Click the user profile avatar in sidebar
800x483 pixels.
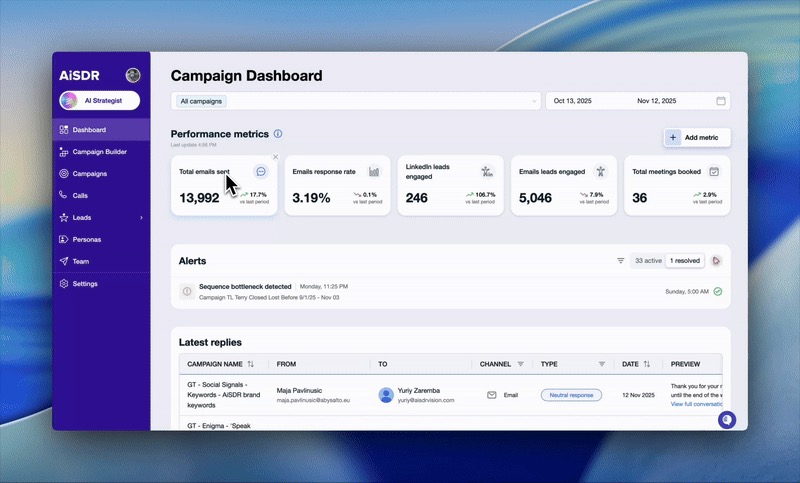pyautogui.click(x=133, y=75)
